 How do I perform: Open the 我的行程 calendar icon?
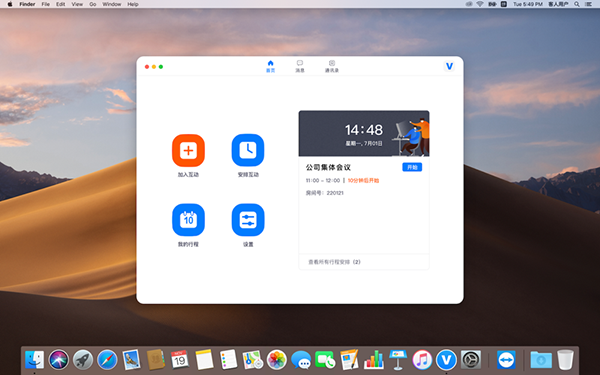point(188,220)
